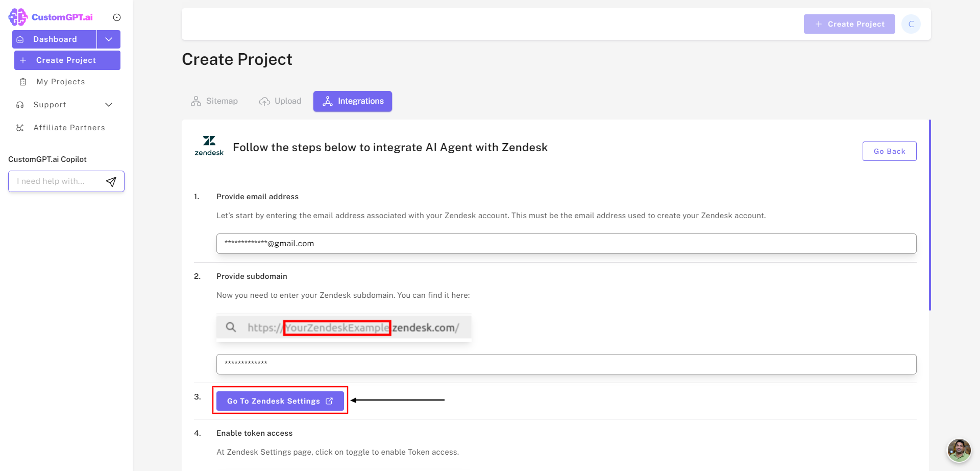Click the top-right Create Project button
Image resolution: width=980 pixels, height=471 pixels.
849,24
